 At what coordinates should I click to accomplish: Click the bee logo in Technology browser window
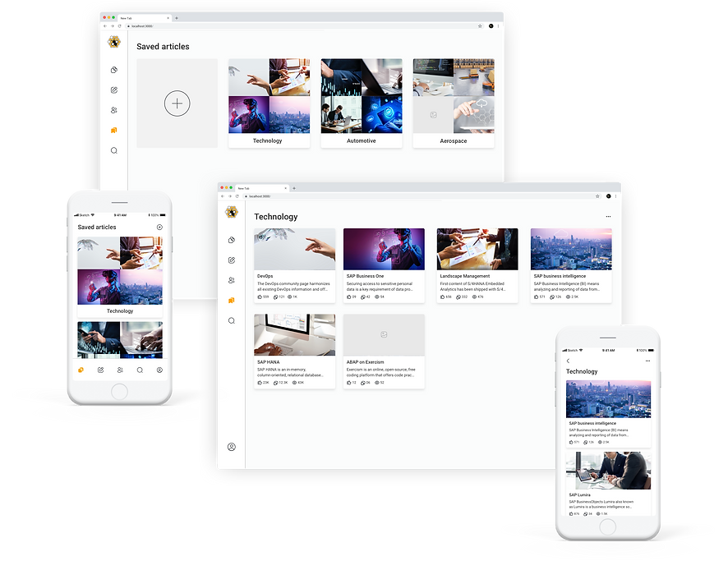tap(232, 213)
